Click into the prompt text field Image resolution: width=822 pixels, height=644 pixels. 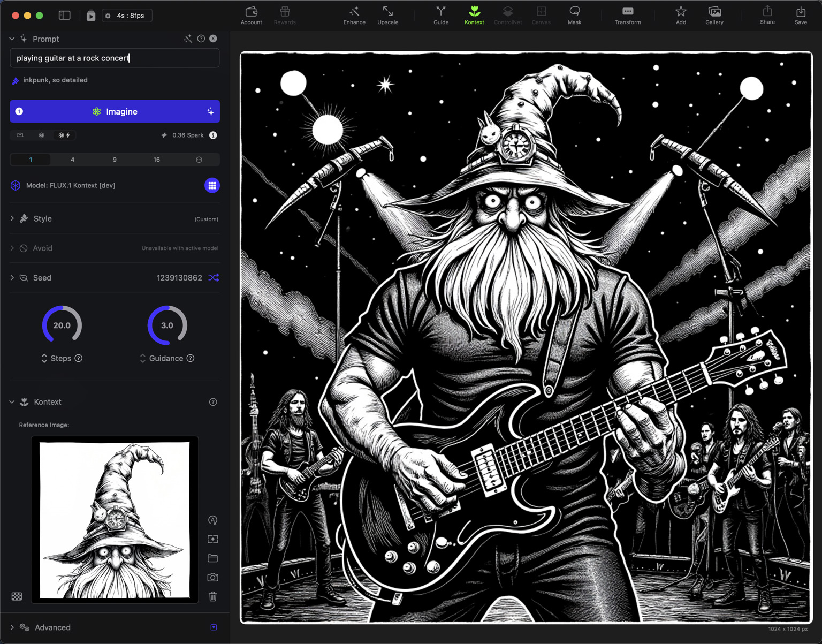(115, 58)
